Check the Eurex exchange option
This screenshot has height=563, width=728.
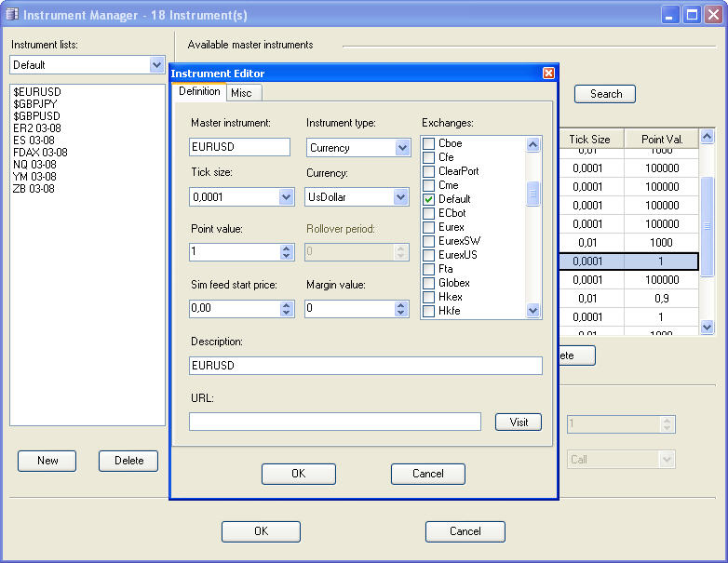click(429, 227)
